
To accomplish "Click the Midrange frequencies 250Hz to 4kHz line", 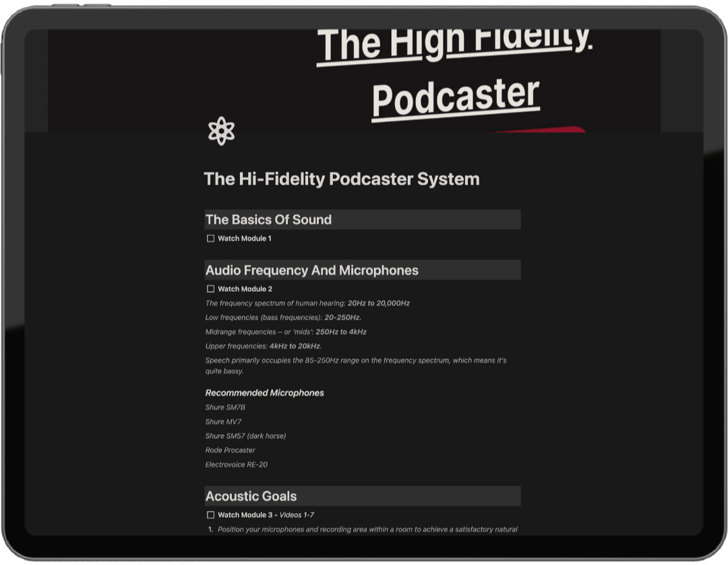I will (x=286, y=332).
